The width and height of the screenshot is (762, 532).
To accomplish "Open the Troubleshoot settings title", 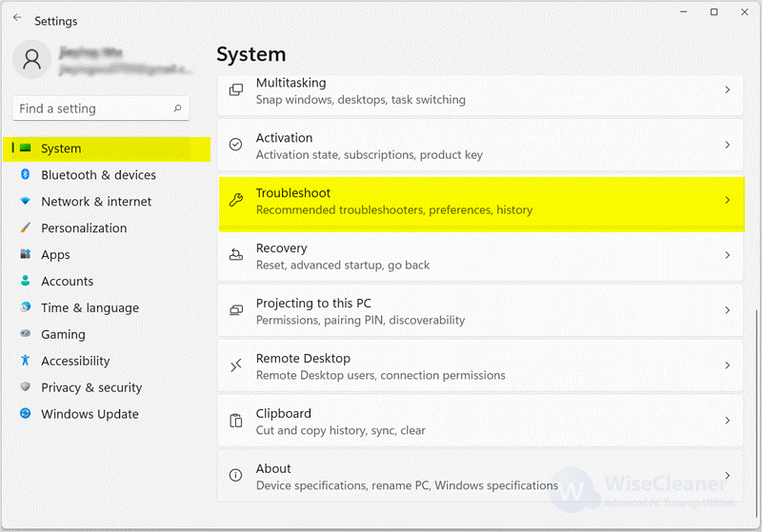I will [x=293, y=192].
